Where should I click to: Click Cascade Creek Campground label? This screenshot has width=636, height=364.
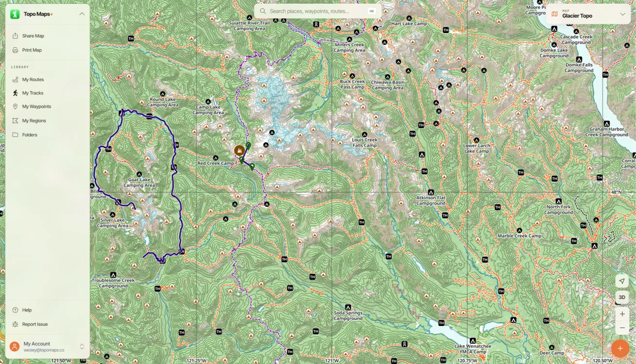[576, 39]
